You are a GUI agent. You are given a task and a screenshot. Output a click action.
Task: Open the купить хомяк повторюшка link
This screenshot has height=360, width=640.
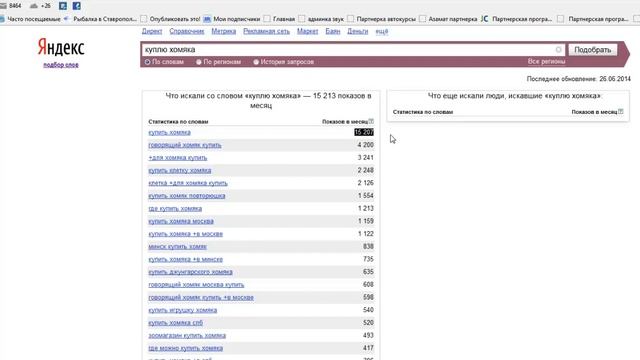(187, 196)
